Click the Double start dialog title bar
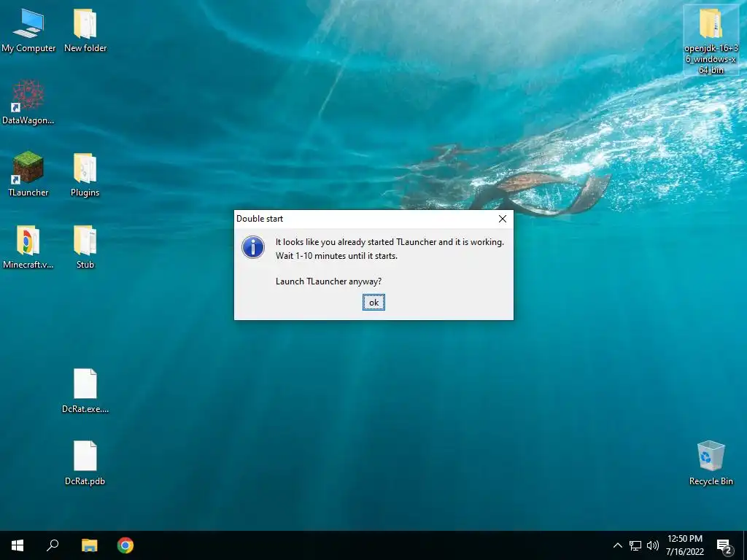The image size is (747, 560). pos(363,219)
